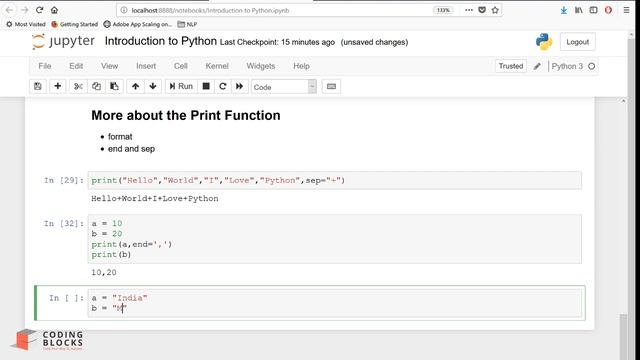Copy selected cells icon
Viewport: 640px width, 360px height.
coord(96,87)
